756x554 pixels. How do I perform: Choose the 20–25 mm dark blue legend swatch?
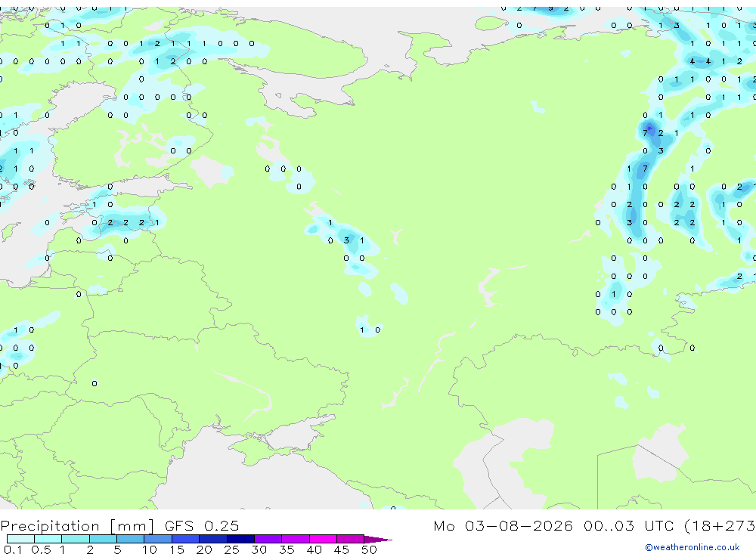coord(212,539)
